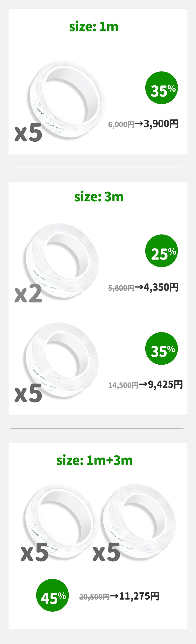Click the 35% badge for 1m tape
The image size is (196, 644).
click(161, 88)
